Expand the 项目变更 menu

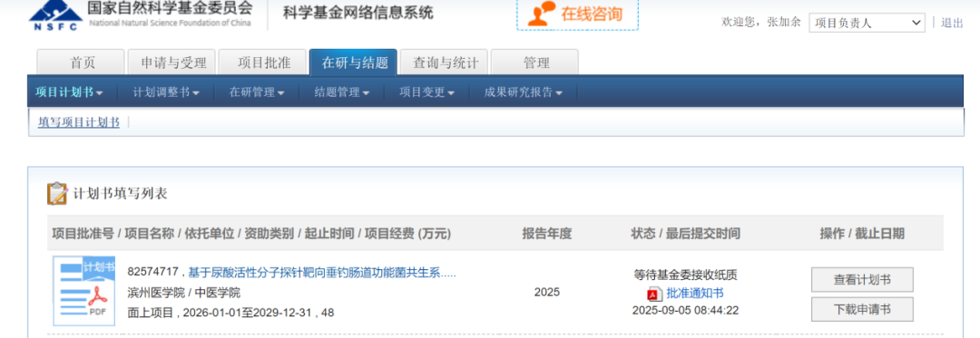click(426, 92)
